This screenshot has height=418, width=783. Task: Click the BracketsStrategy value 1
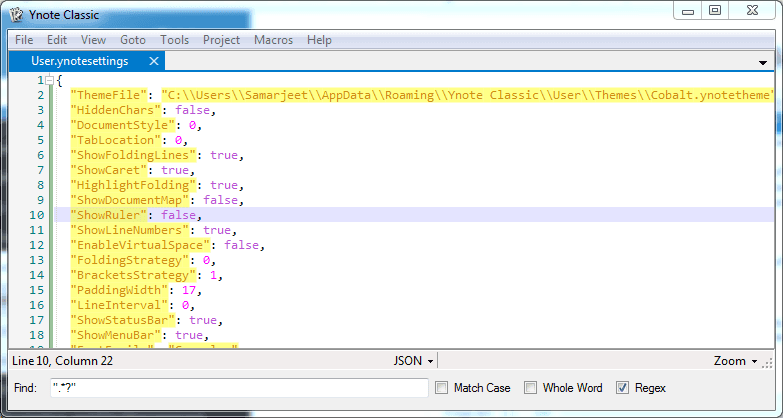tap(213, 275)
